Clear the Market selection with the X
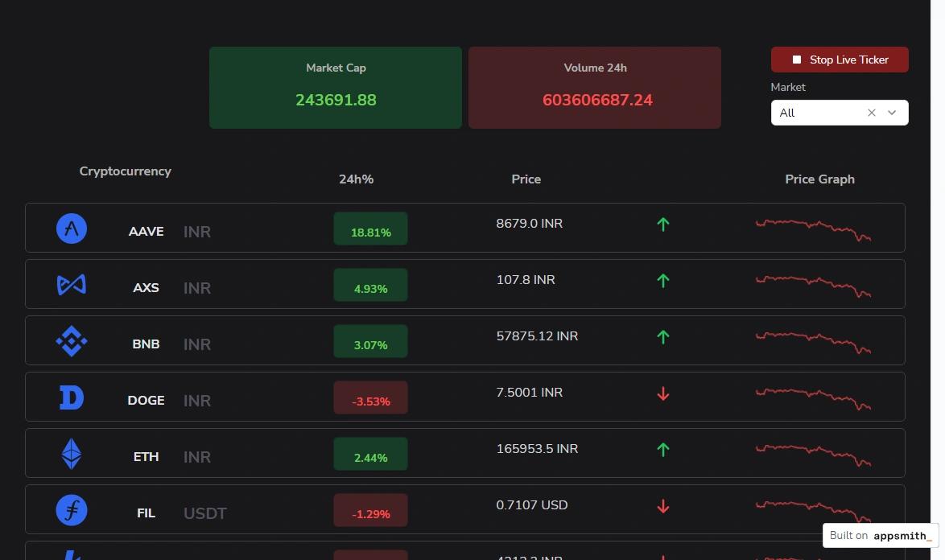 [x=872, y=113]
